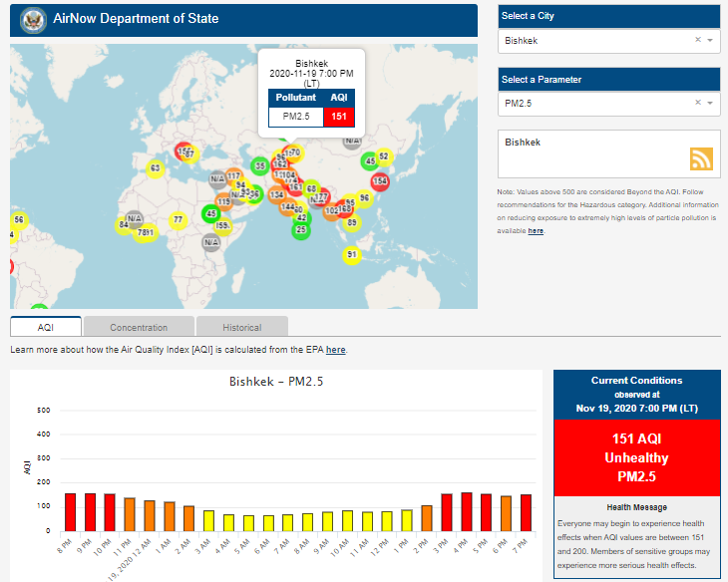Click the Department of State seal logo

pyautogui.click(x=31, y=20)
